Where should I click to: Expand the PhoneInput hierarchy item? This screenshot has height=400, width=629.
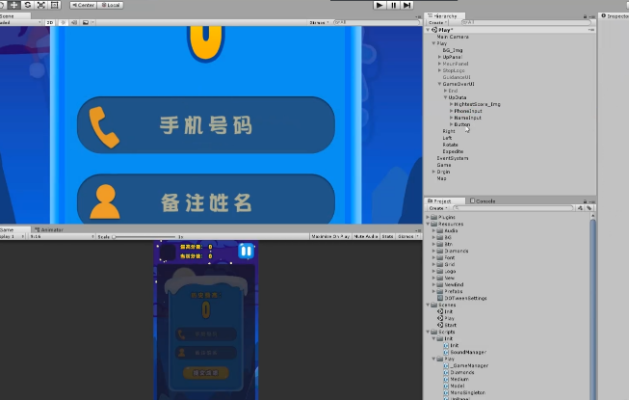tap(451, 111)
